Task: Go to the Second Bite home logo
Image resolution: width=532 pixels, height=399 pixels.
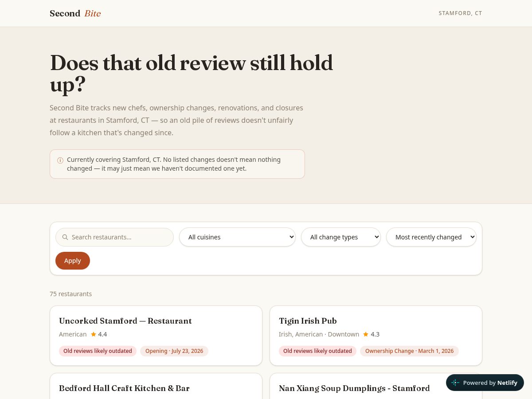Action: pos(75,13)
